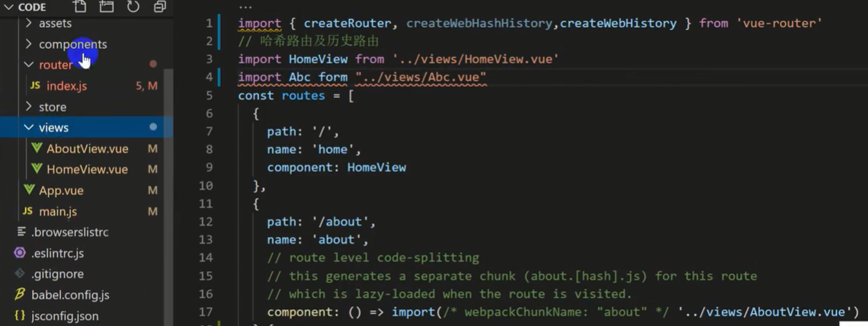Click the Vue icon beside AboutView.vue
This screenshot has width=868, height=326.
click(x=37, y=149)
